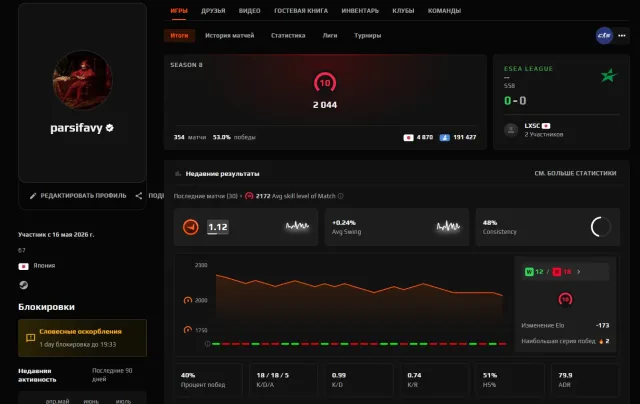Image resolution: width=640 pixels, height=404 pixels.
Task: Open the КОМАНДЫ tab
Action: pos(444,11)
